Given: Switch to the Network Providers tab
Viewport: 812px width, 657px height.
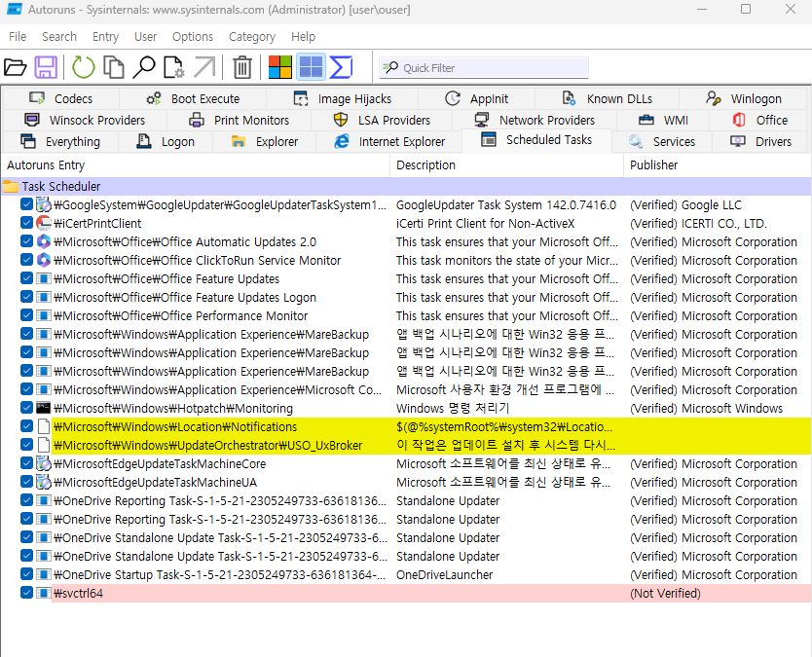Looking at the screenshot, I should point(535,120).
